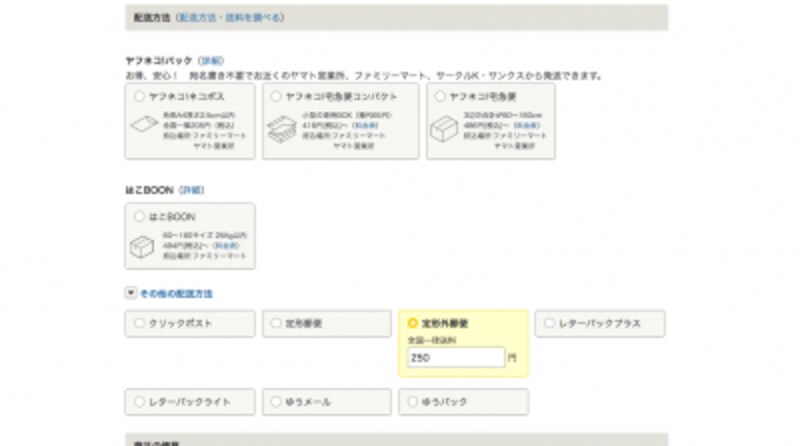Select the ヤフネコ!ネコポス radio button
Viewport: 800px width, 446px height.
(x=139, y=96)
